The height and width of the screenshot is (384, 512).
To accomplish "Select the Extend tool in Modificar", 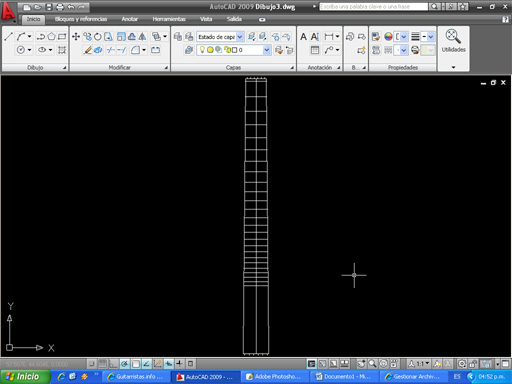I will [122, 50].
